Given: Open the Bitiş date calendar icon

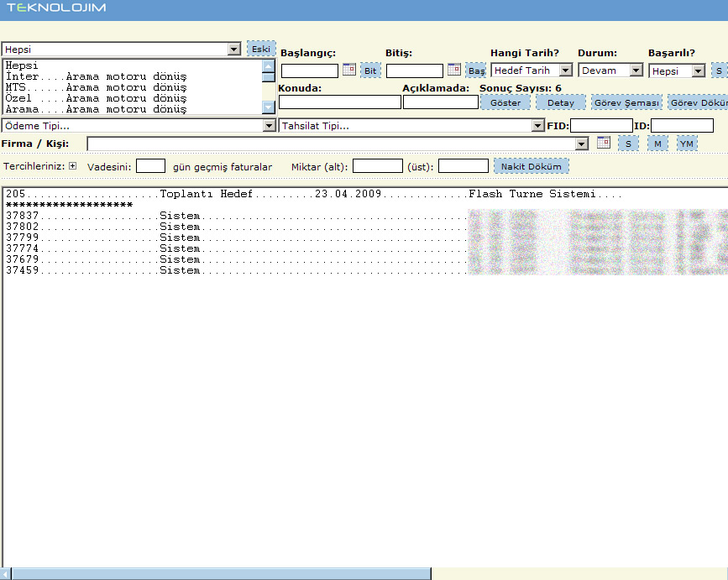Looking at the screenshot, I should [x=454, y=70].
